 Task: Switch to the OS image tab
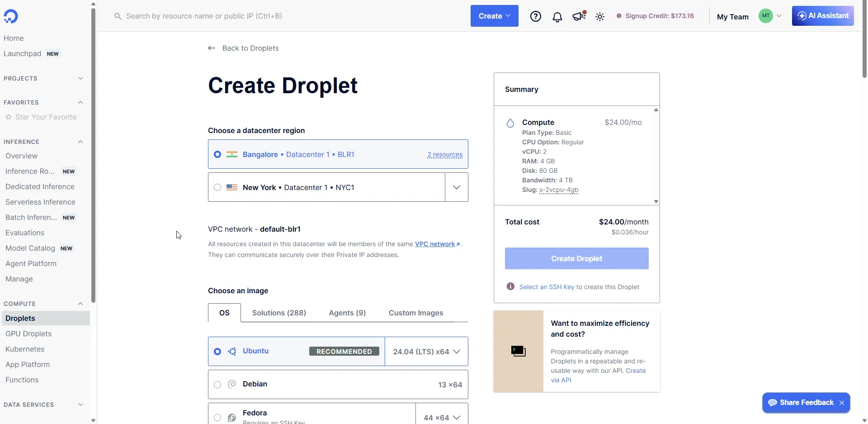pos(224,313)
